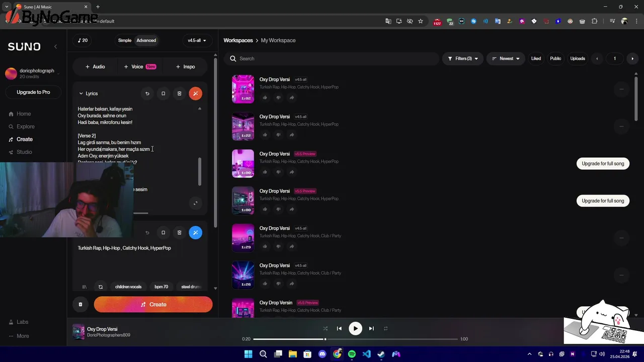This screenshot has height=362, width=644.
Task: Switch to Simple creation mode
Action: (x=125, y=40)
